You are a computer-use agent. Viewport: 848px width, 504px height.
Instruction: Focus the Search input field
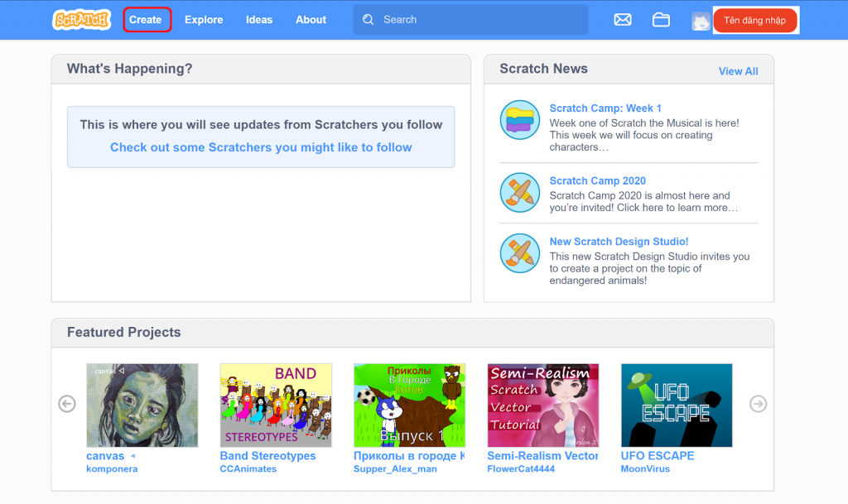[470, 19]
